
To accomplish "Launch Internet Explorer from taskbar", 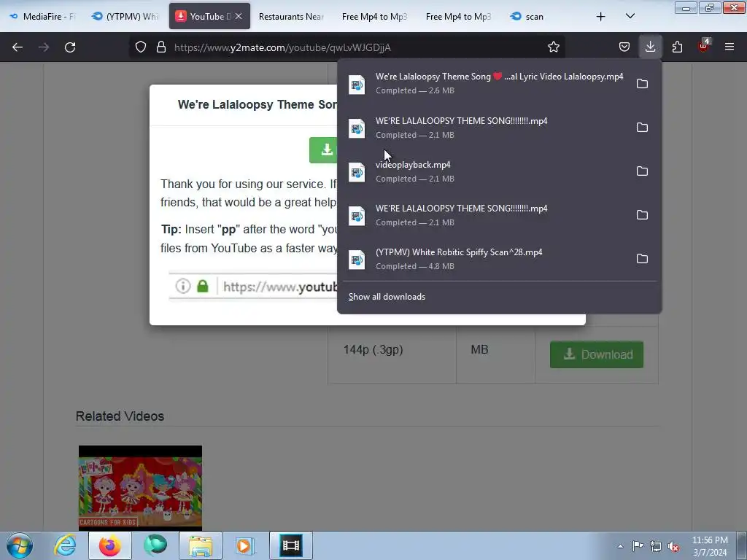I will (65, 545).
